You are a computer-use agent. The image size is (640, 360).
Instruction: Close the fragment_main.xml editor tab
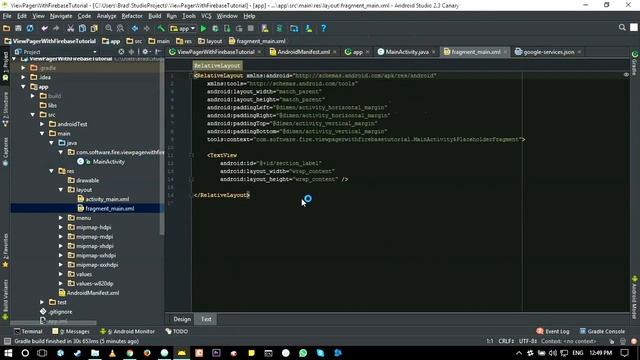[x=505, y=52]
